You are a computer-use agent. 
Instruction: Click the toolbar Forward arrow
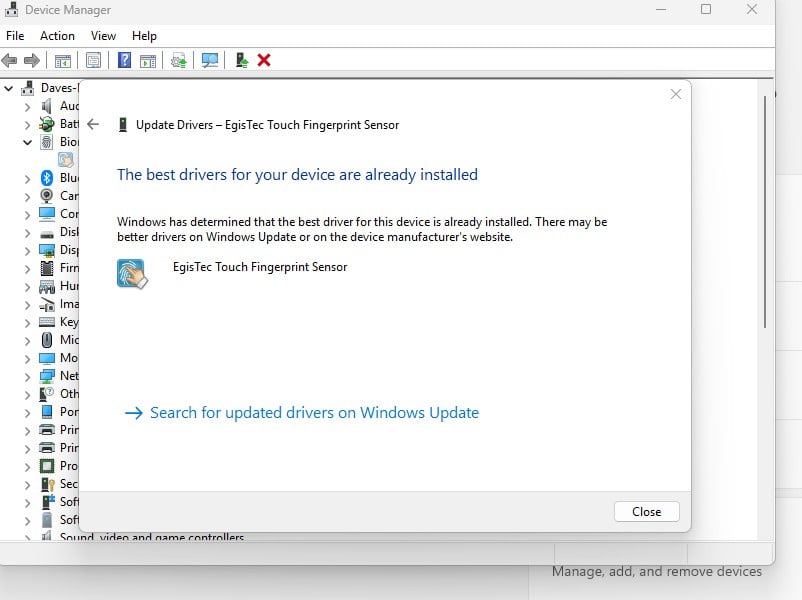tap(32, 60)
